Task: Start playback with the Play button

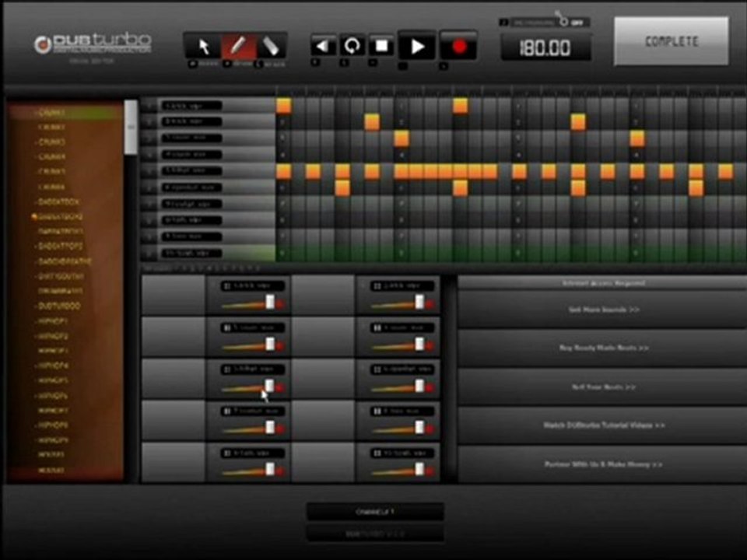Action: pos(417,46)
